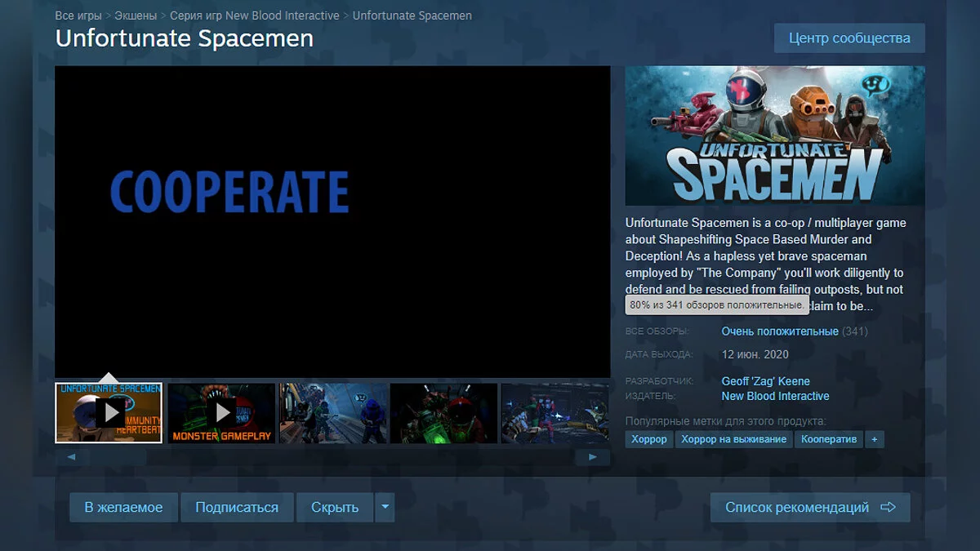Play the Community Heartbeat trailer thumbnail
980x551 pixels.
(109, 413)
